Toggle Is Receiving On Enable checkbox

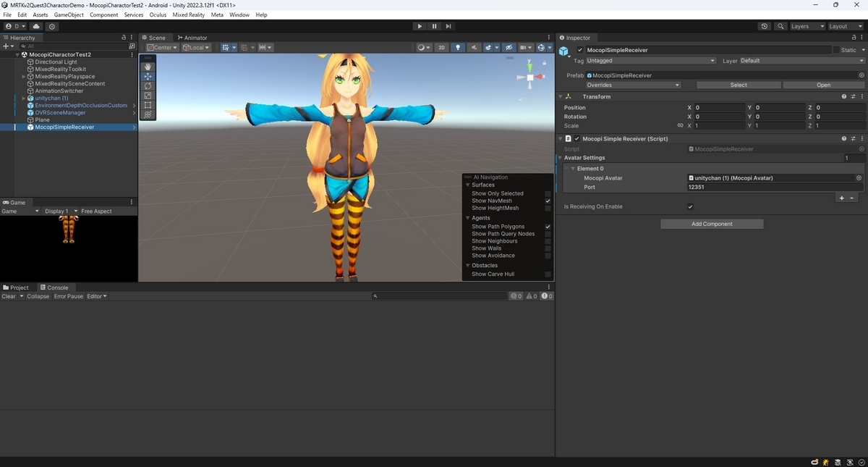[690, 206]
